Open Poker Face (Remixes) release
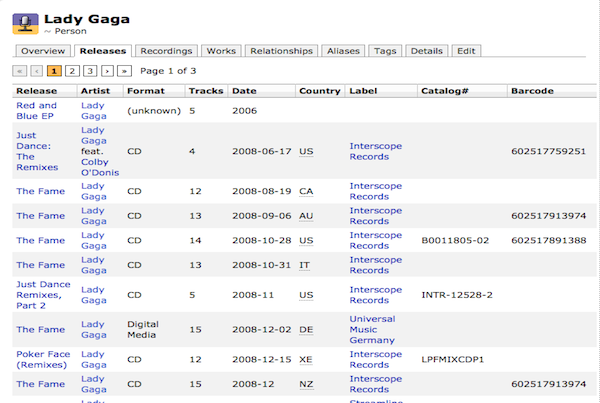Screen dimensions: 600x403 [x=43, y=359]
